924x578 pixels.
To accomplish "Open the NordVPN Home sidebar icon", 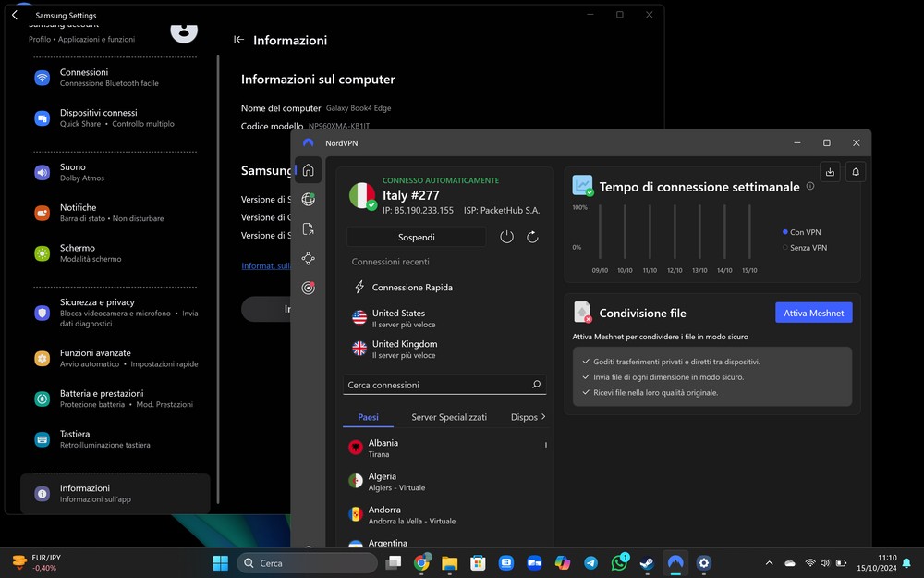I will pos(309,170).
